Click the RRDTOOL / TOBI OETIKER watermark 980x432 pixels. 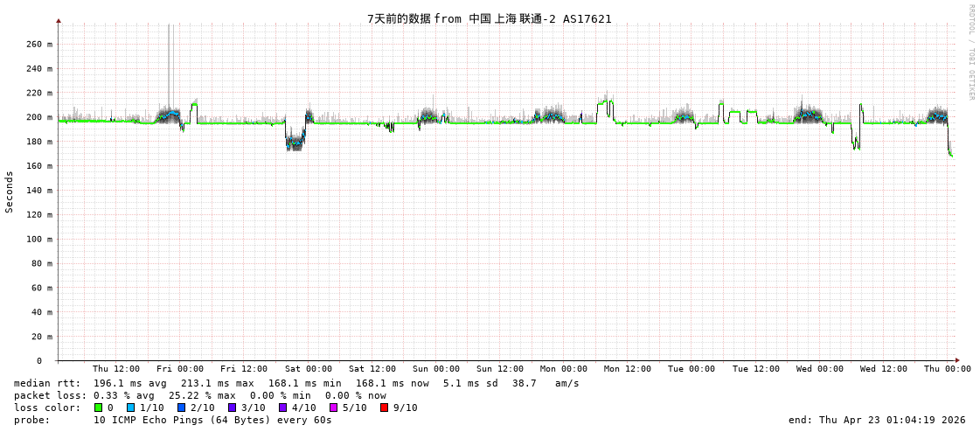coord(970,52)
